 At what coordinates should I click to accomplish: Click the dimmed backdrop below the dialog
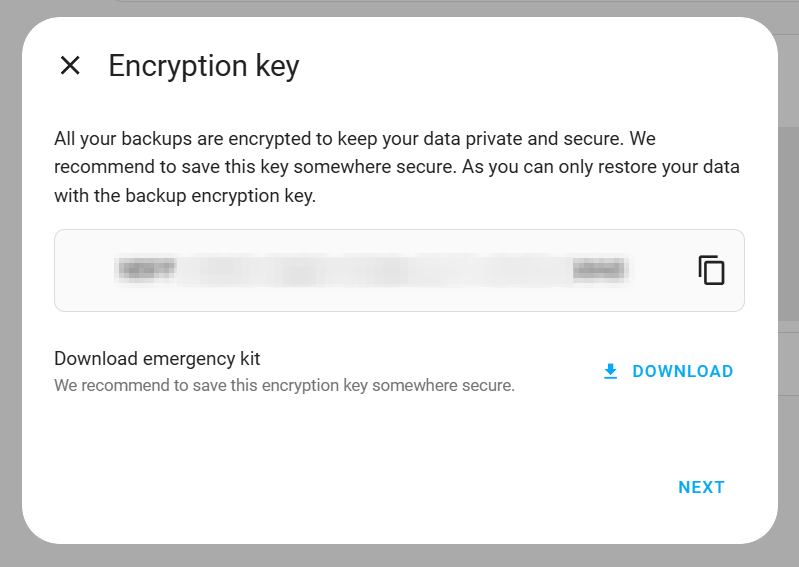point(400,556)
